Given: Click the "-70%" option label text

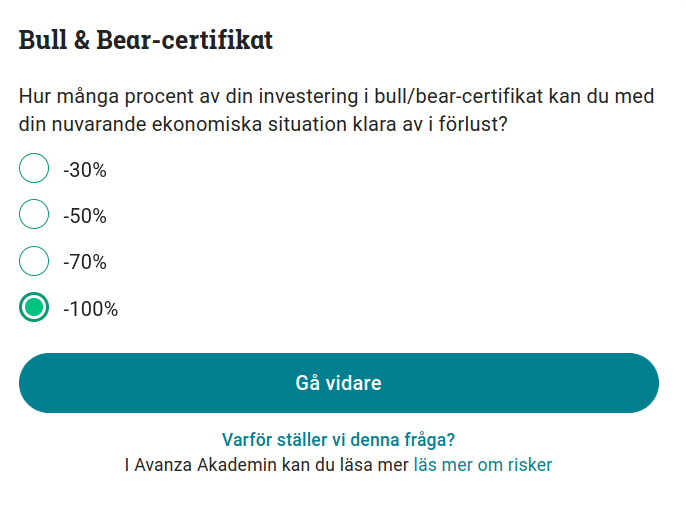Looking at the screenshot, I should pos(85,263).
